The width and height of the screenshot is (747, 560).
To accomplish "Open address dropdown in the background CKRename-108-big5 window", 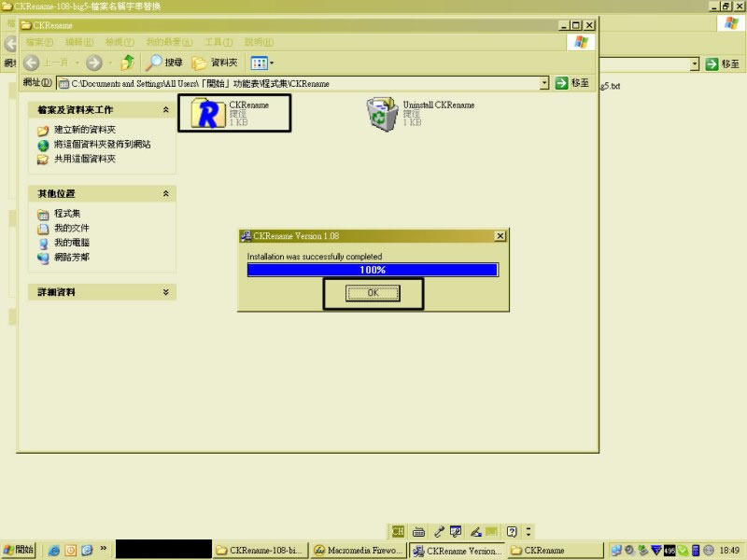I will pyautogui.click(x=695, y=63).
